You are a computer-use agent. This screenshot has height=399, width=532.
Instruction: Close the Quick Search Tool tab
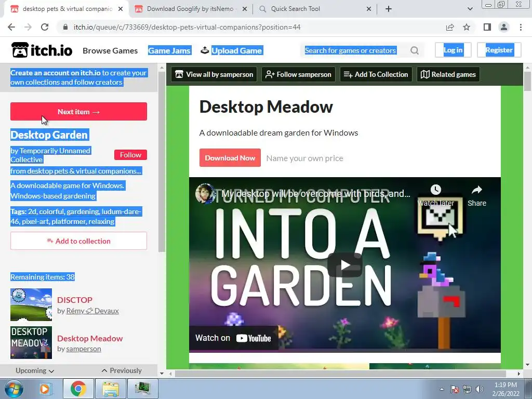[369, 9]
